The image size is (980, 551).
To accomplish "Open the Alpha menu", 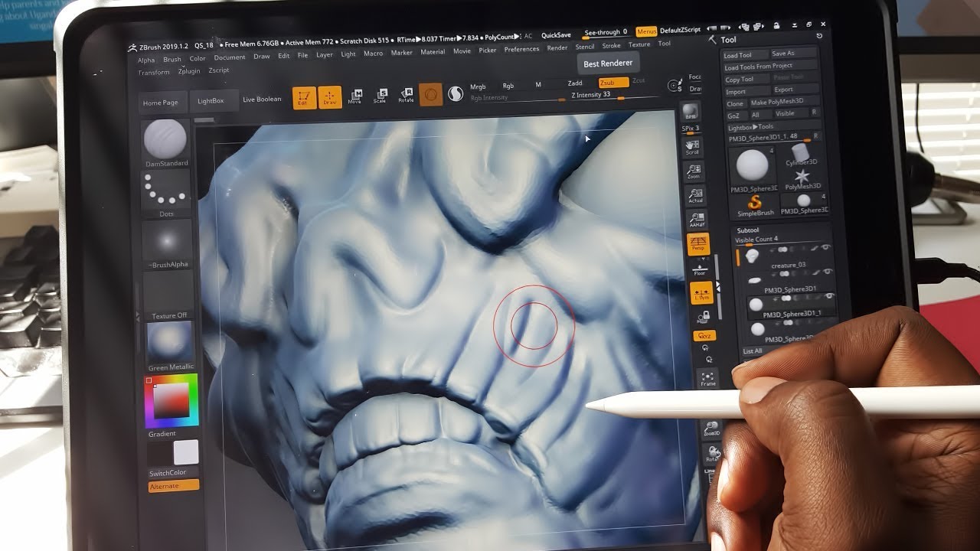I will point(146,60).
